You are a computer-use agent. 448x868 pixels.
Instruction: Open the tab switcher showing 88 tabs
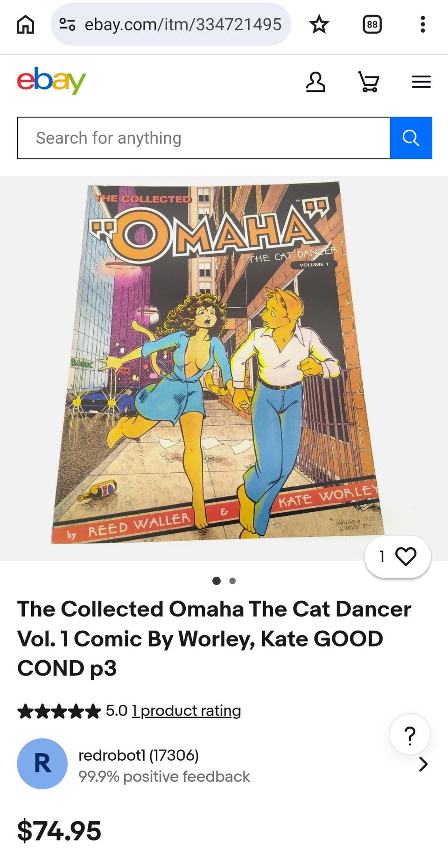point(372,24)
